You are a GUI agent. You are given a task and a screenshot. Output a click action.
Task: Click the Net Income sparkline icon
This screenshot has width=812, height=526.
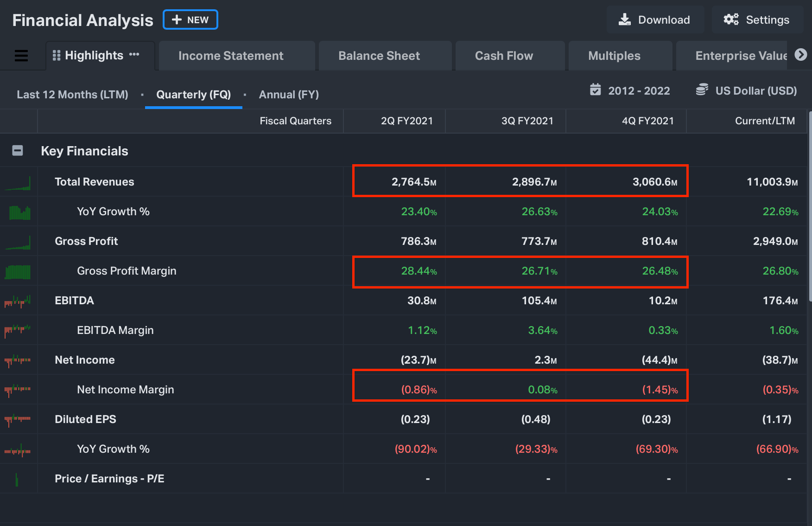(x=18, y=360)
